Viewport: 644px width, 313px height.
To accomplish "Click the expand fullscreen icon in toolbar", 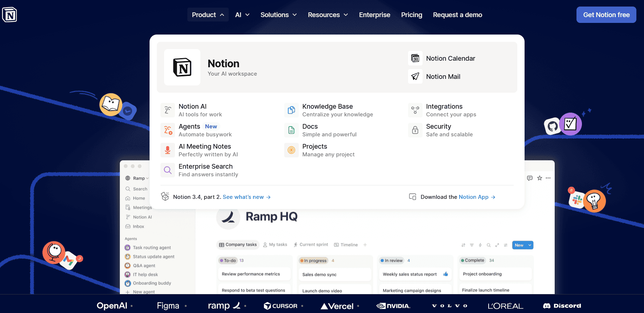I will point(497,245).
